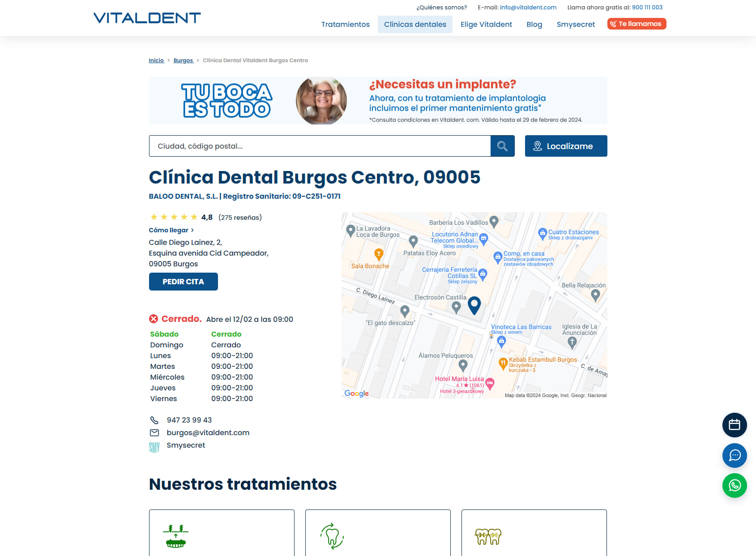756x556 pixels.
Task: Click the dark blue clinic map marker
Action: coord(474,306)
